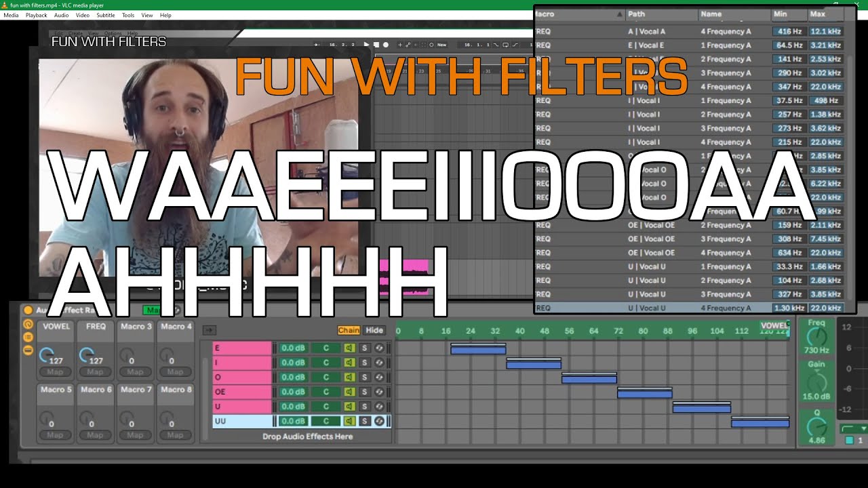Click the Path column header
This screenshot has height=488, width=868.
pos(661,14)
